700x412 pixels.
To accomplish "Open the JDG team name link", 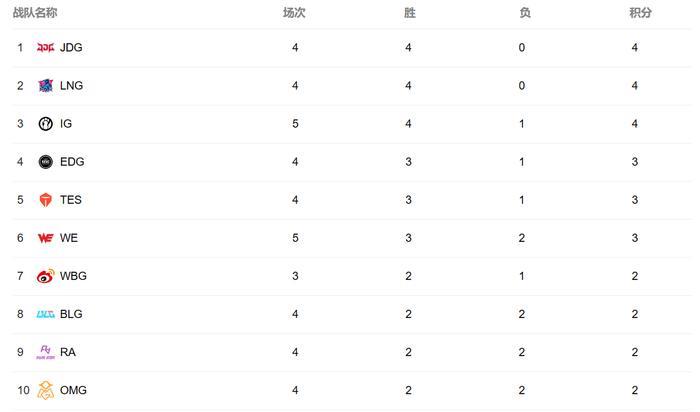I will (x=71, y=47).
